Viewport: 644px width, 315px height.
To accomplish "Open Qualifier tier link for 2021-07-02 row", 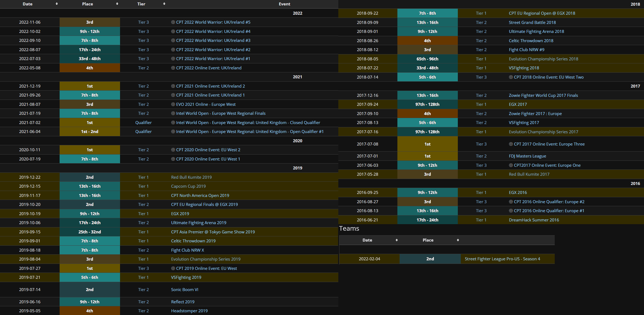I will pos(143,123).
